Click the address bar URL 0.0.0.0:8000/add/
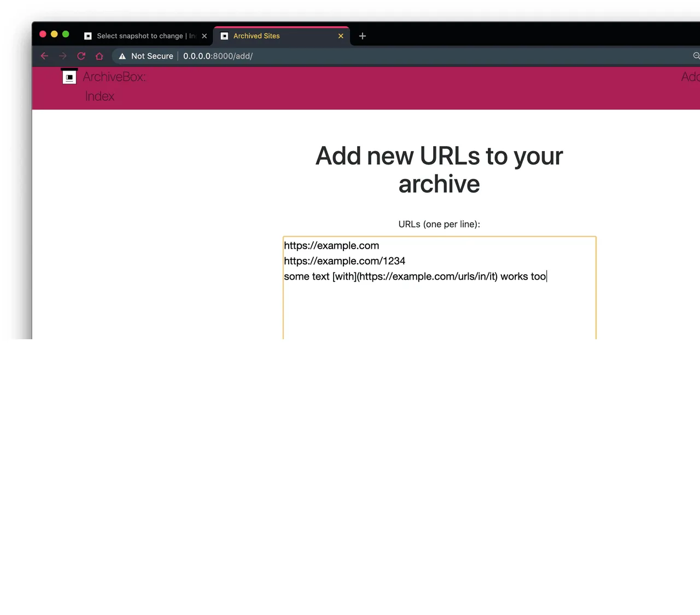 (218, 56)
